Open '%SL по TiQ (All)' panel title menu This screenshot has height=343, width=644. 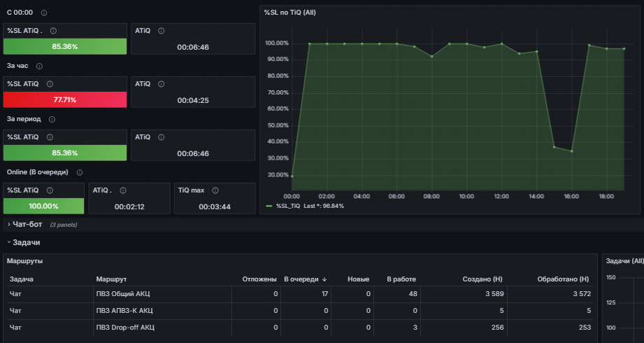tap(290, 13)
